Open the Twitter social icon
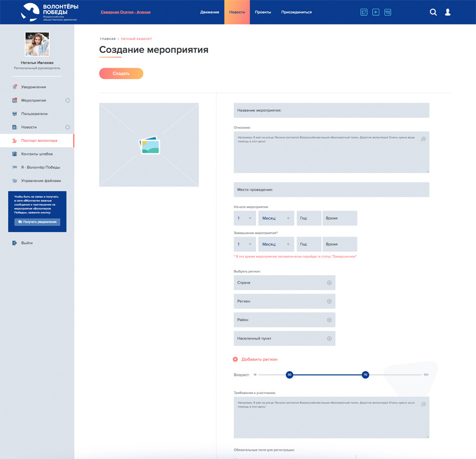Screen dimensions: 476x459 click(364, 12)
